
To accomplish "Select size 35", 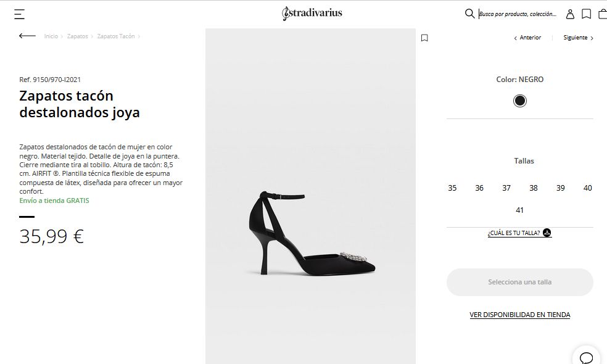I will [x=452, y=188].
